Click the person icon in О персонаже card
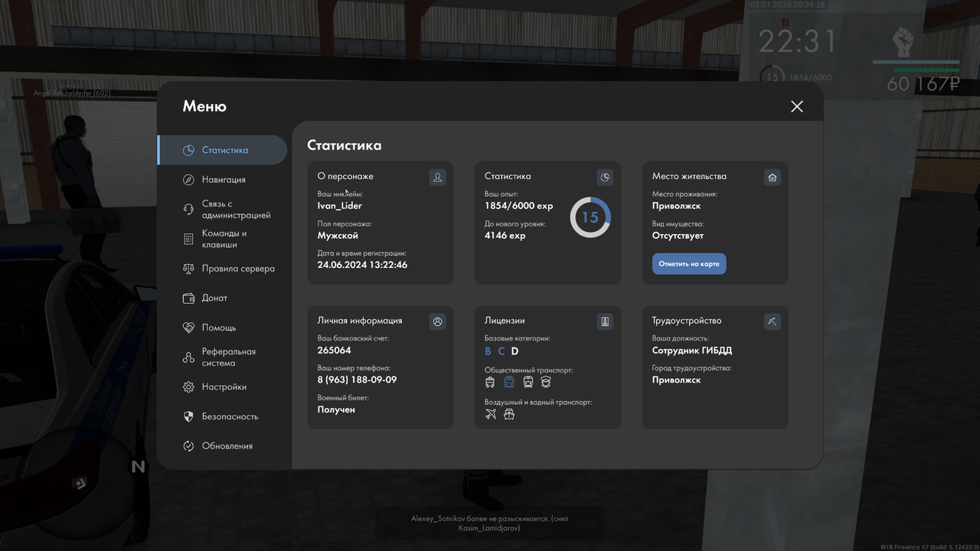 [x=438, y=178]
